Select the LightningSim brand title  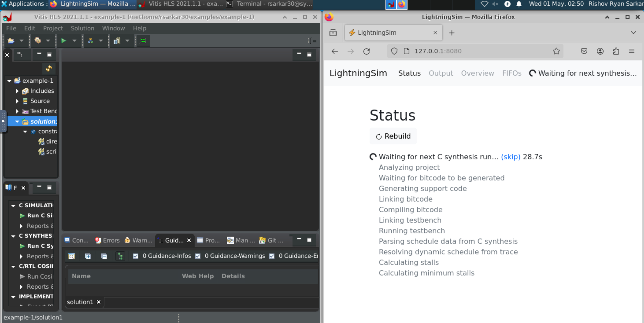pyautogui.click(x=358, y=73)
